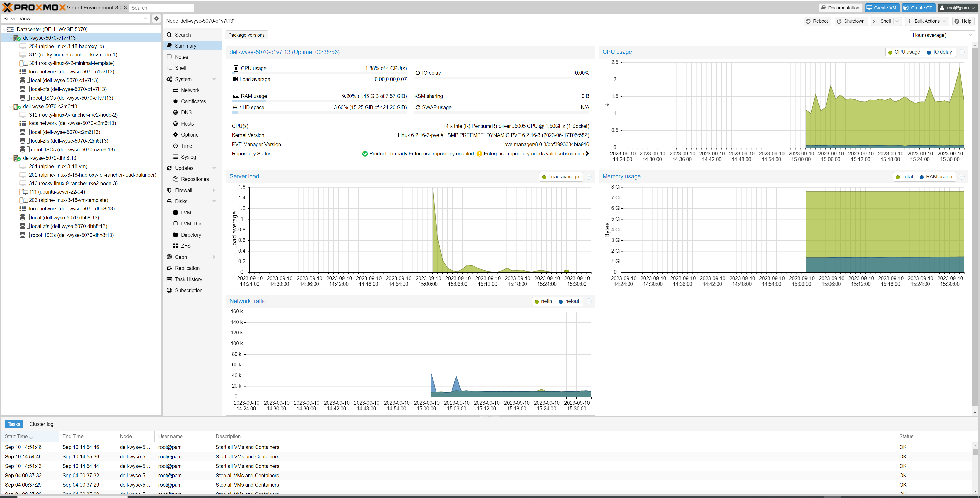Screen dimensions: 980x498
Task: Open Task History in the node menu
Action: (x=188, y=279)
